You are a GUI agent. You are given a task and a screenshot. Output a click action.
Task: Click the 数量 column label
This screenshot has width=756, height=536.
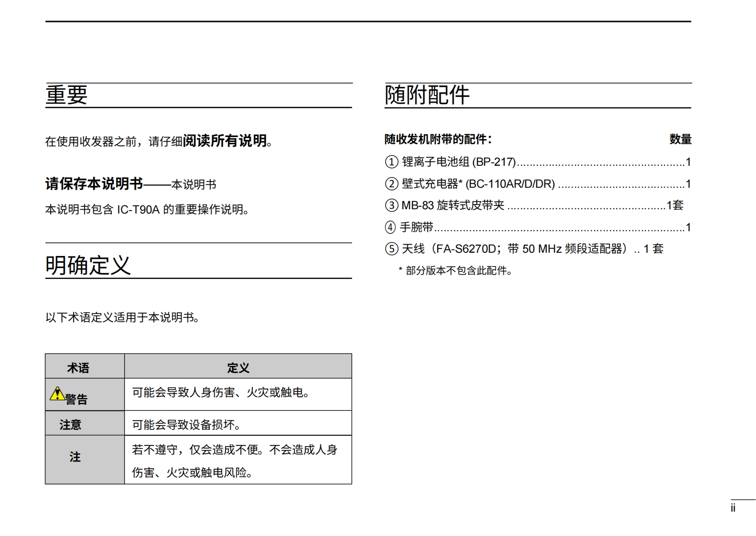point(680,139)
